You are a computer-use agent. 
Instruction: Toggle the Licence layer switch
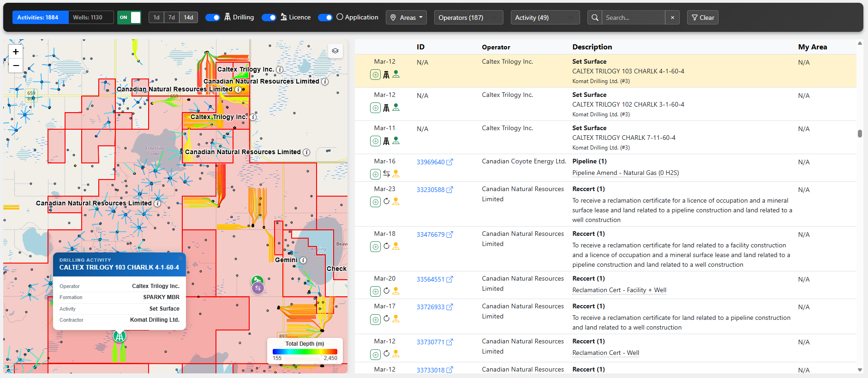[269, 18]
